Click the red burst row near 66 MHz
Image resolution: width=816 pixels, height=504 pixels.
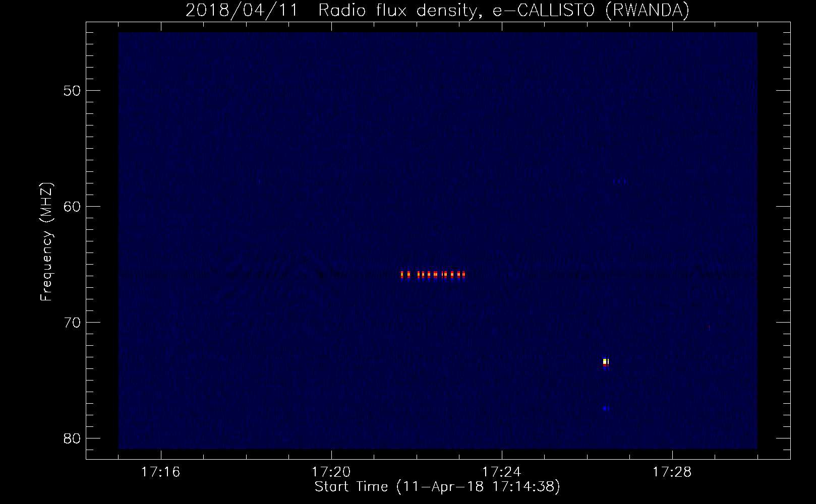click(x=433, y=275)
